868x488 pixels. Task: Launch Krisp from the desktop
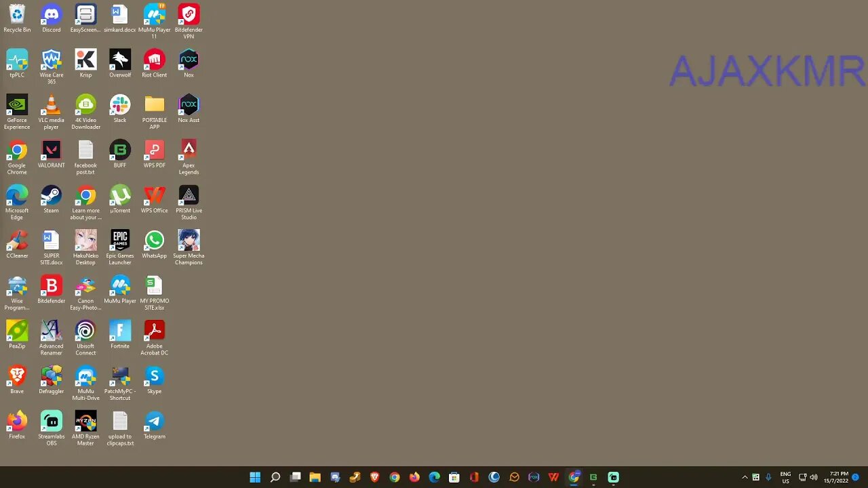click(85, 63)
